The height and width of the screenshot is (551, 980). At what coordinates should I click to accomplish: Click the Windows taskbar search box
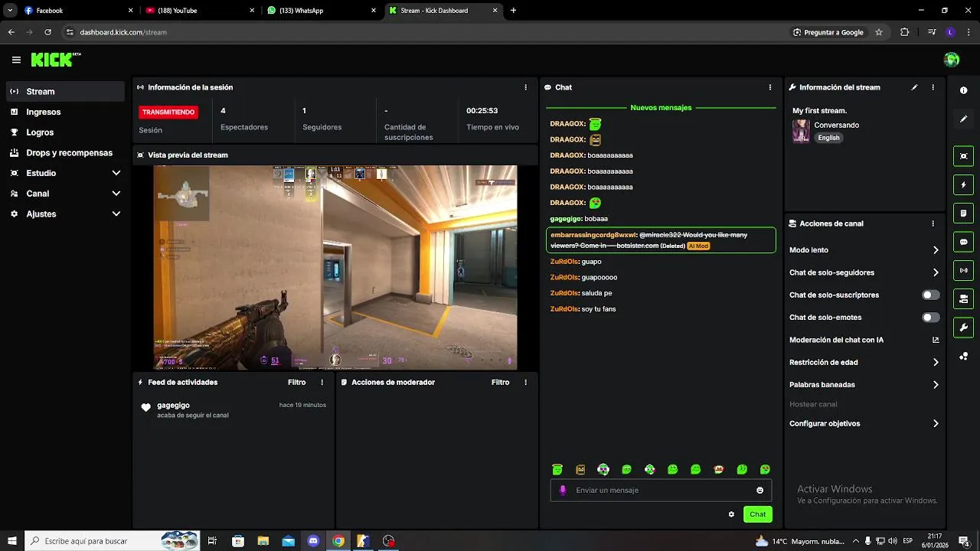tap(113, 541)
